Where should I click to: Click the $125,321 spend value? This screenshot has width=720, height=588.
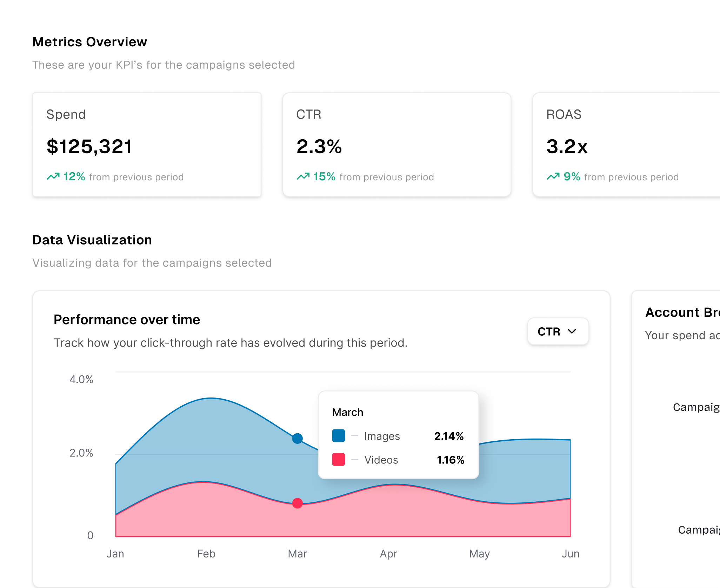pos(89,146)
